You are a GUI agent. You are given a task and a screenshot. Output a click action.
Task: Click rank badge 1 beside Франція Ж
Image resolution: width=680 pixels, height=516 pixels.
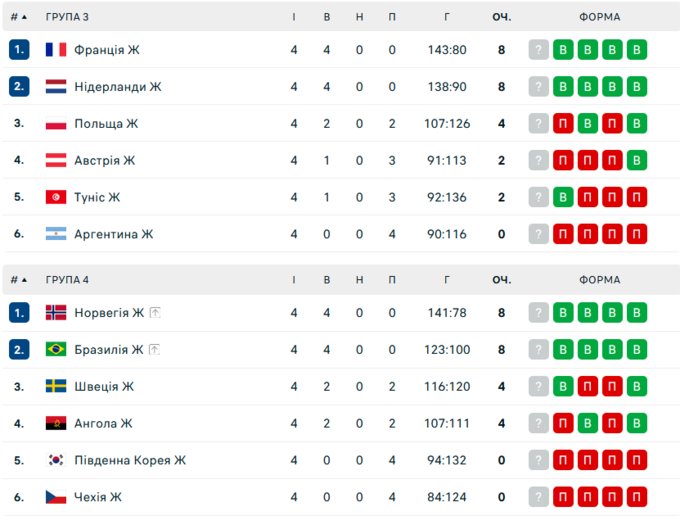19,50
